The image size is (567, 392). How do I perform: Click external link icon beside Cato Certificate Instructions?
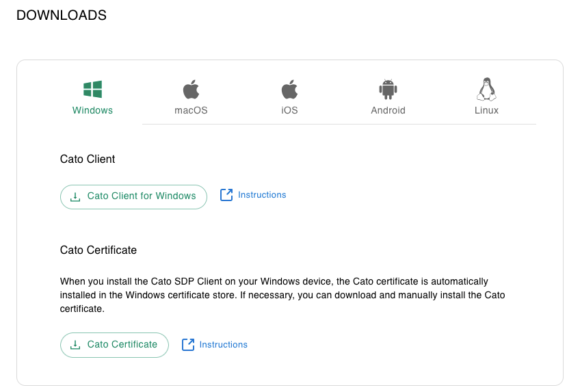(x=188, y=345)
